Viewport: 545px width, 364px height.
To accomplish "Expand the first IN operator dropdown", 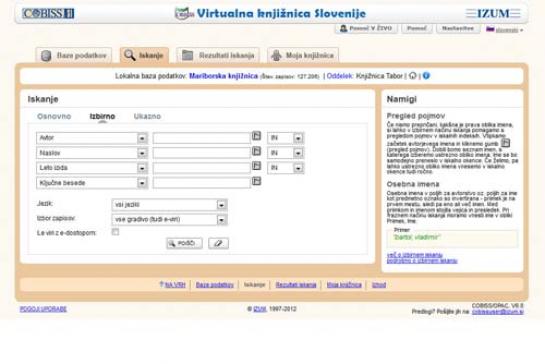I will point(298,138).
